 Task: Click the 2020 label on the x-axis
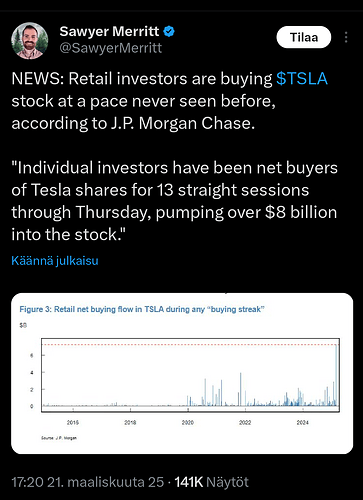pos(188,422)
